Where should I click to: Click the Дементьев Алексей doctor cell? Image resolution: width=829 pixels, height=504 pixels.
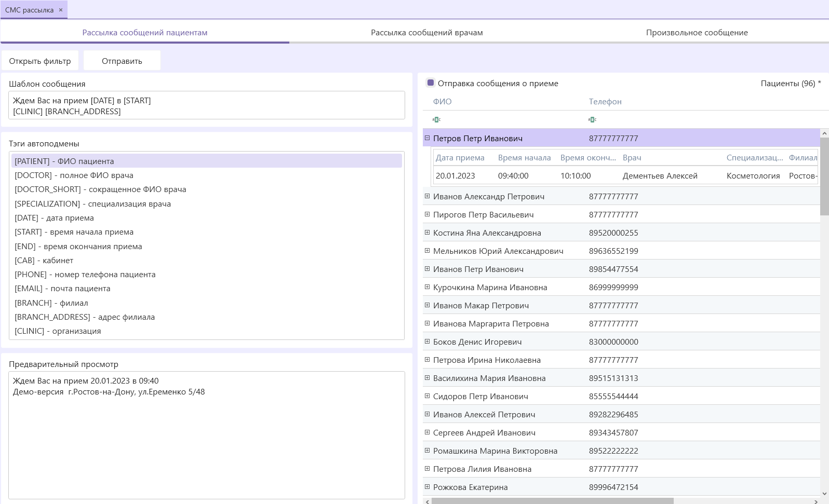point(660,175)
